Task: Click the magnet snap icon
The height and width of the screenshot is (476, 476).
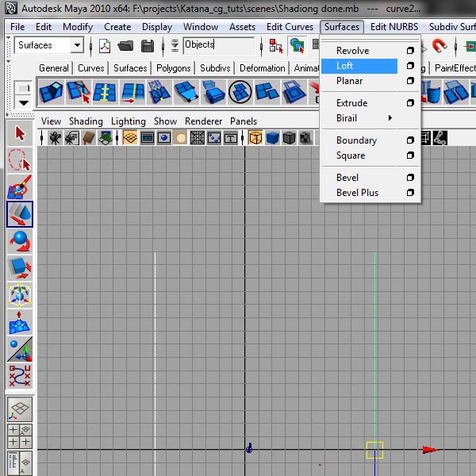Action: tap(440, 45)
